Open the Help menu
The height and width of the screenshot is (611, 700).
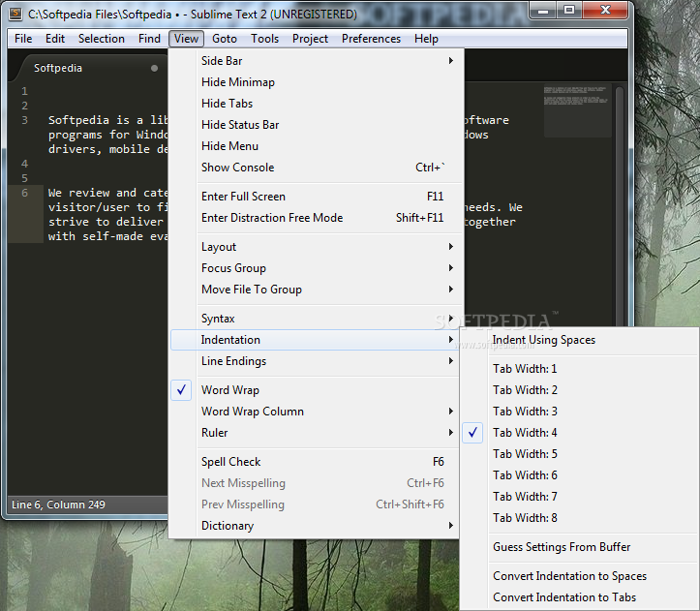426,39
